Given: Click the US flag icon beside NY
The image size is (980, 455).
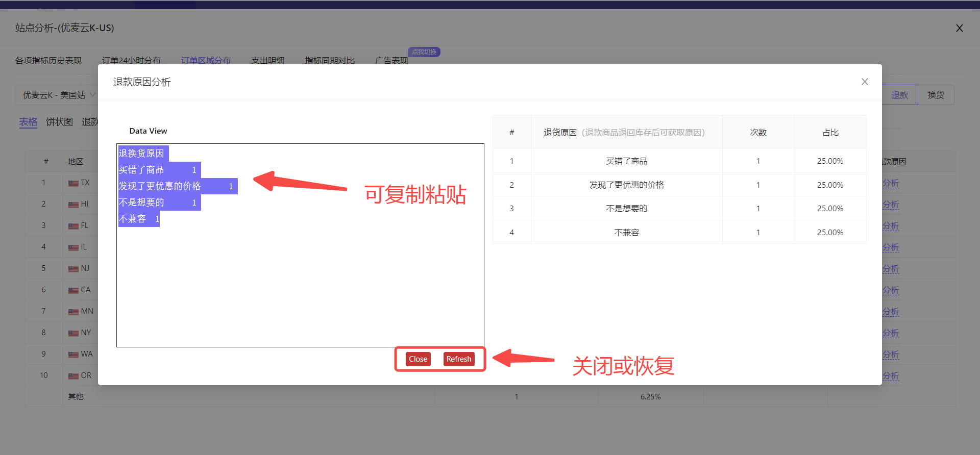Looking at the screenshot, I should [73, 333].
